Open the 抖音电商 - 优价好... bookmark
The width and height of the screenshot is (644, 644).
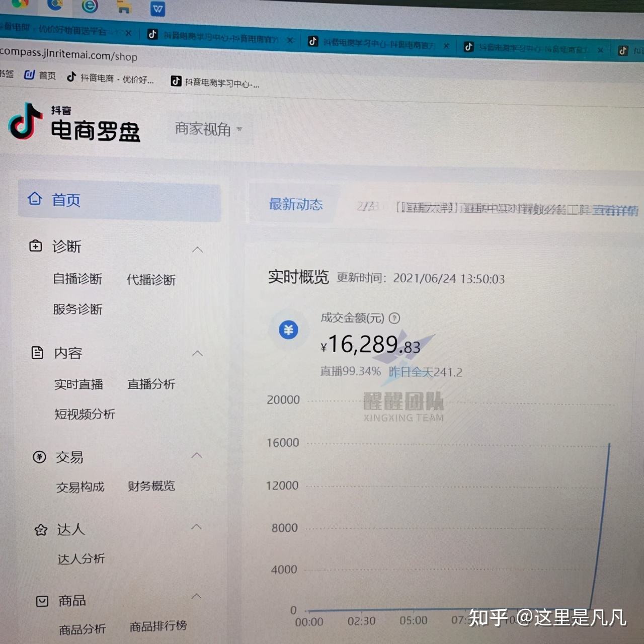pyautogui.click(x=111, y=78)
